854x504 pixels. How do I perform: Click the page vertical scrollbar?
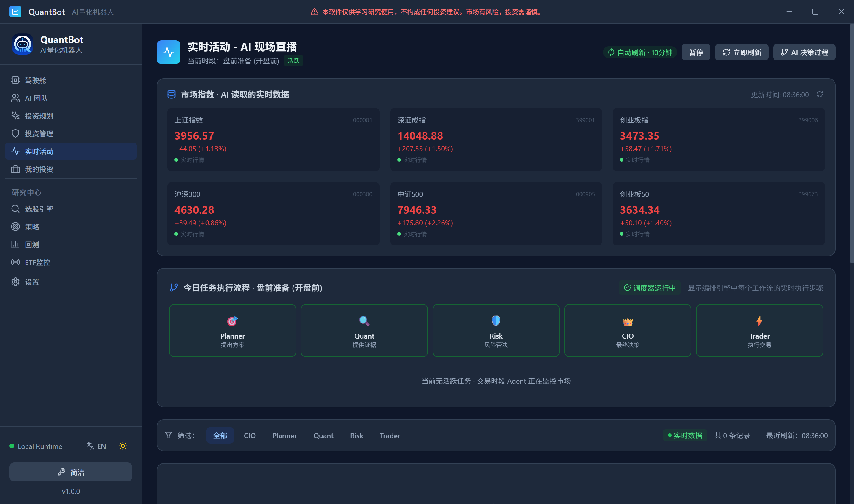click(x=852, y=143)
